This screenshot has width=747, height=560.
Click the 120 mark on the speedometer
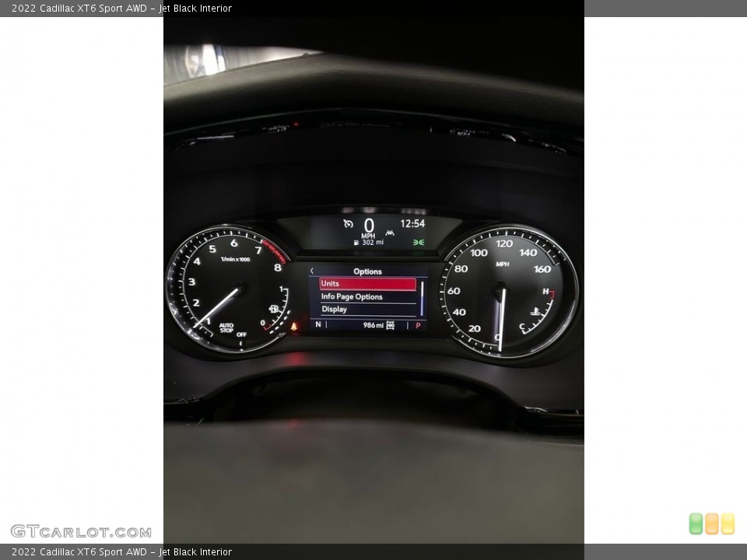click(x=504, y=243)
